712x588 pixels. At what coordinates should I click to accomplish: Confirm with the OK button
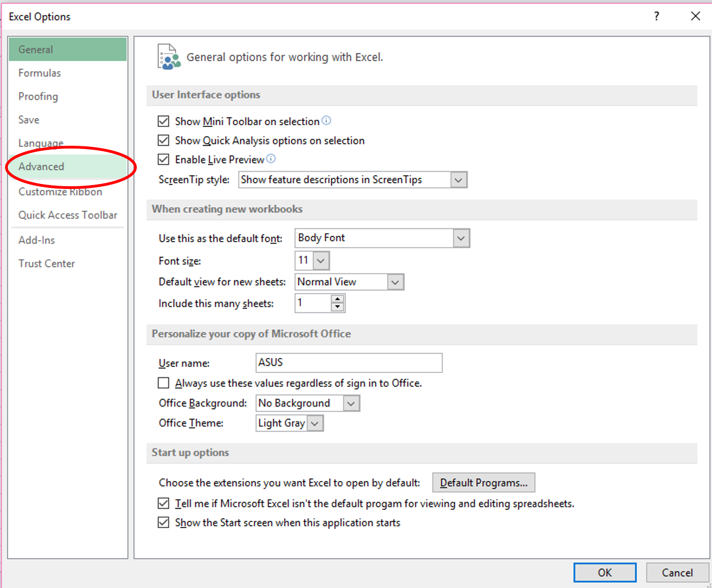[x=605, y=572]
